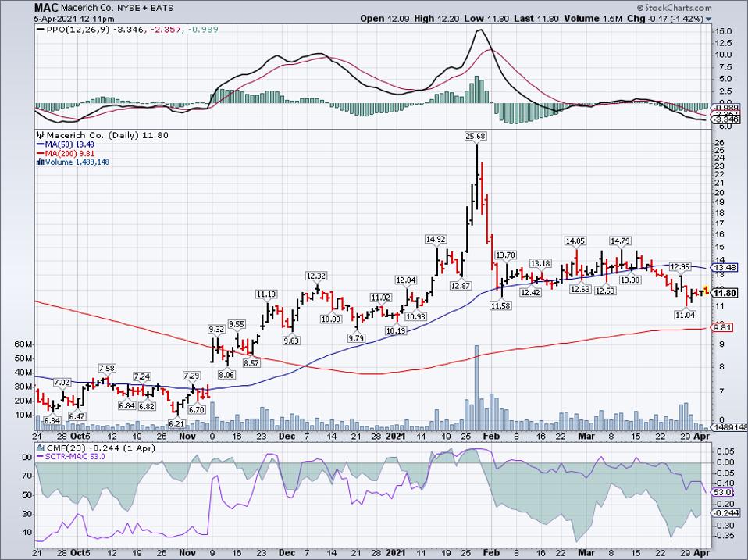Click the PPO(12,26,9) -3.346 legend text
Image resolution: width=748 pixels, height=560 pixels.
click(x=96, y=30)
